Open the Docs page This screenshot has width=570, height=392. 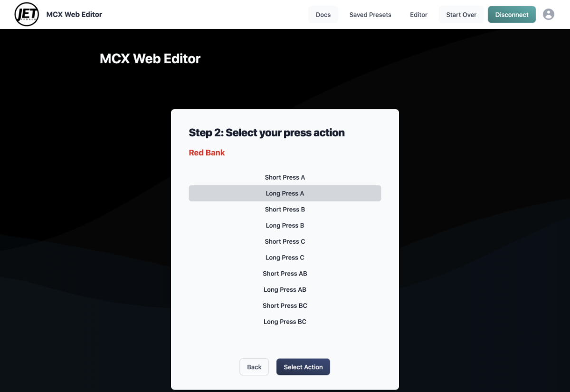tap(323, 15)
